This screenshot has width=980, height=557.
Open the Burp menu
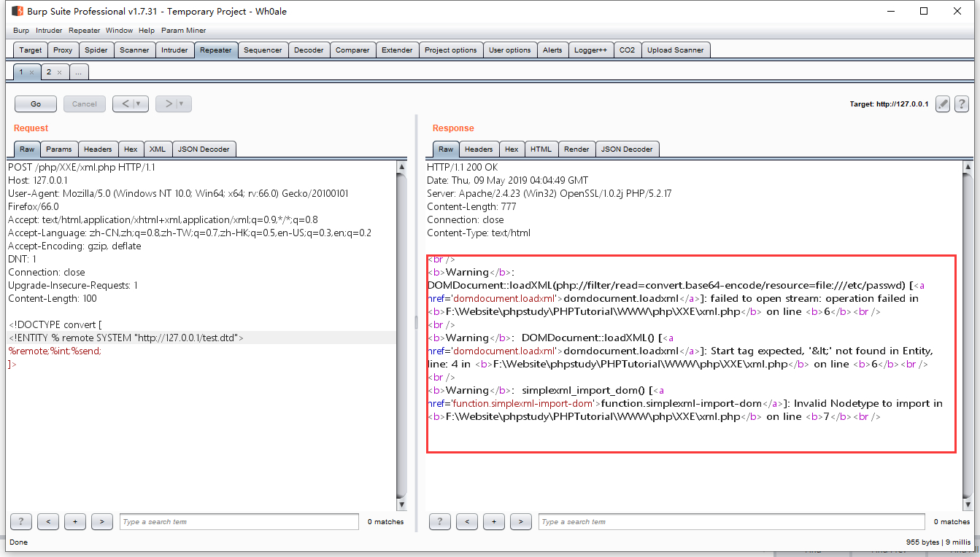tap(21, 31)
